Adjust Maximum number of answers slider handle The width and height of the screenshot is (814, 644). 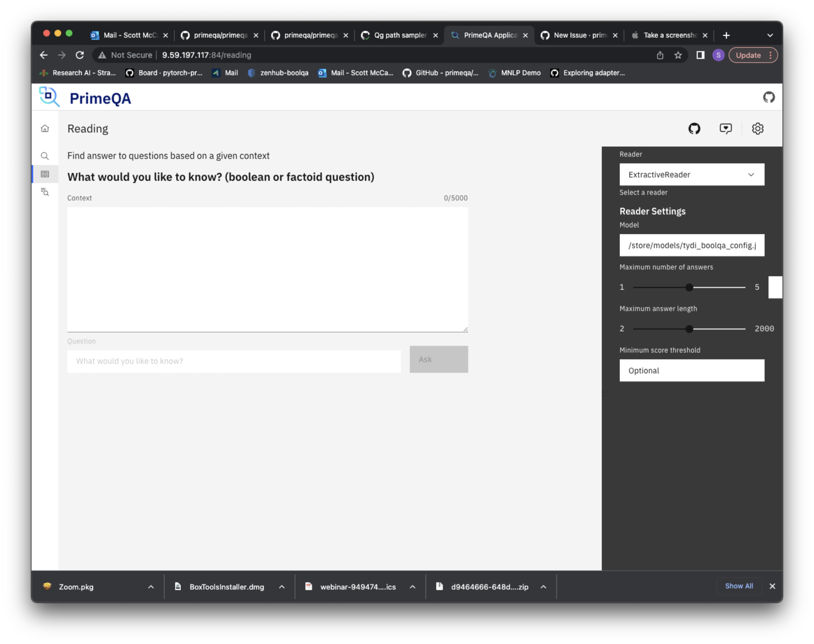tap(689, 287)
